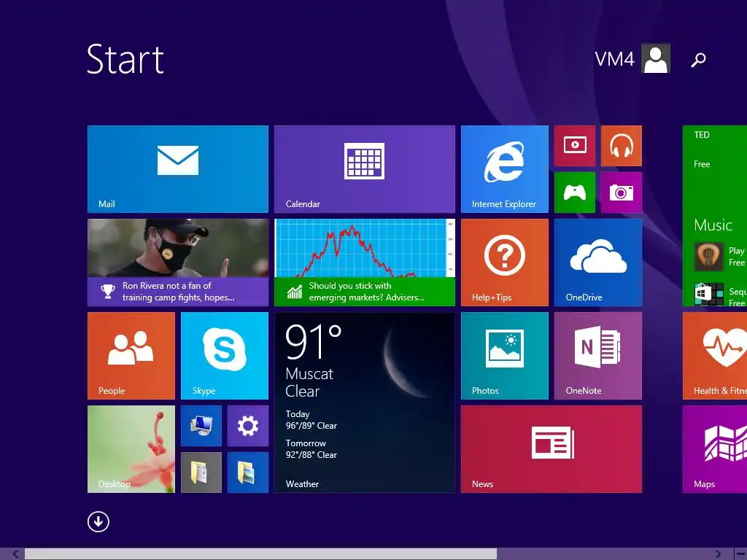Open the Music headphones tile
The width and height of the screenshot is (747, 560).
(x=622, y=146)
